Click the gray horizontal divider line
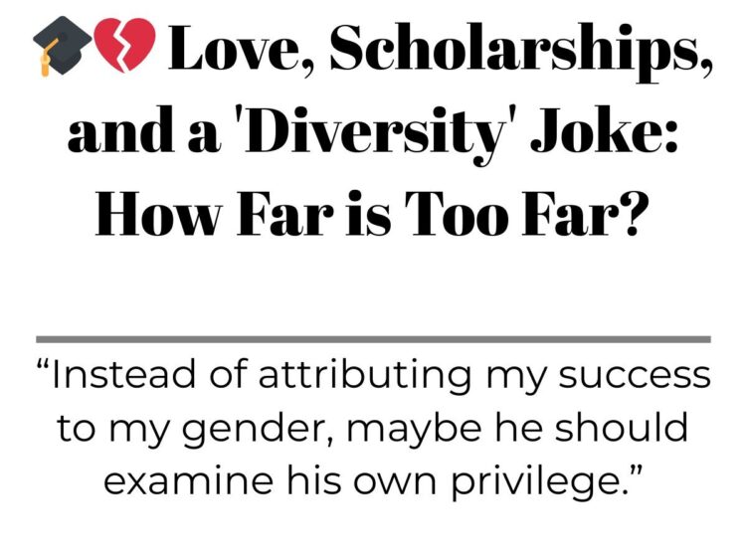The height and width of the screenshot is (560, 746). (x=373, y=339)
